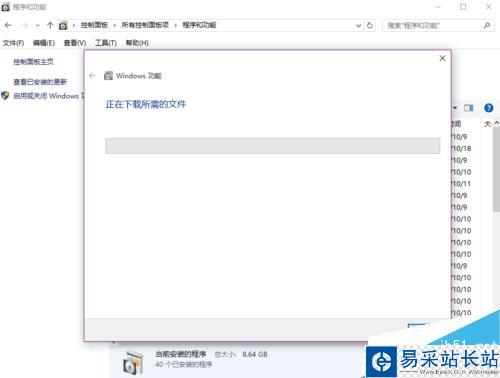The width and height of the screenshot is (500, 378).
Task: Select 程序和功能 breadcrumb segment
Action: [x=199, y=25]
